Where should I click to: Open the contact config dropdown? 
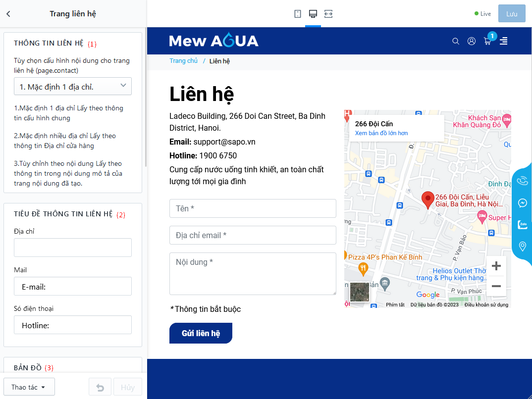pyautogui.click(x=73, y=87)
